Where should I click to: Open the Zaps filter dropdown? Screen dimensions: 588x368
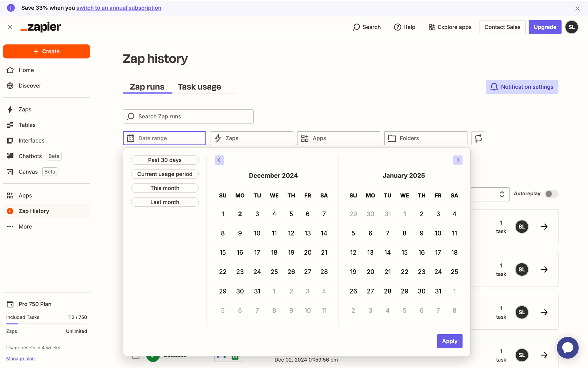251,138
